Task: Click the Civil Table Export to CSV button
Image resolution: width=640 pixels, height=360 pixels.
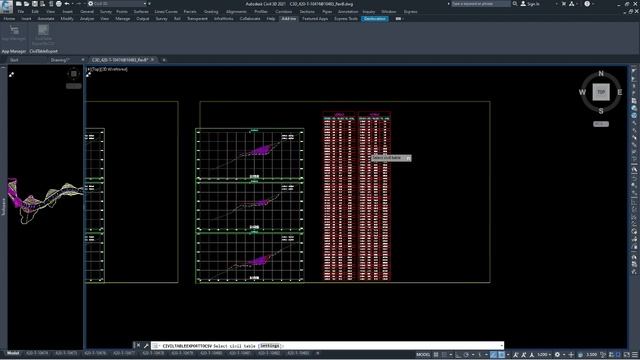Action: (x=43, y=35)
